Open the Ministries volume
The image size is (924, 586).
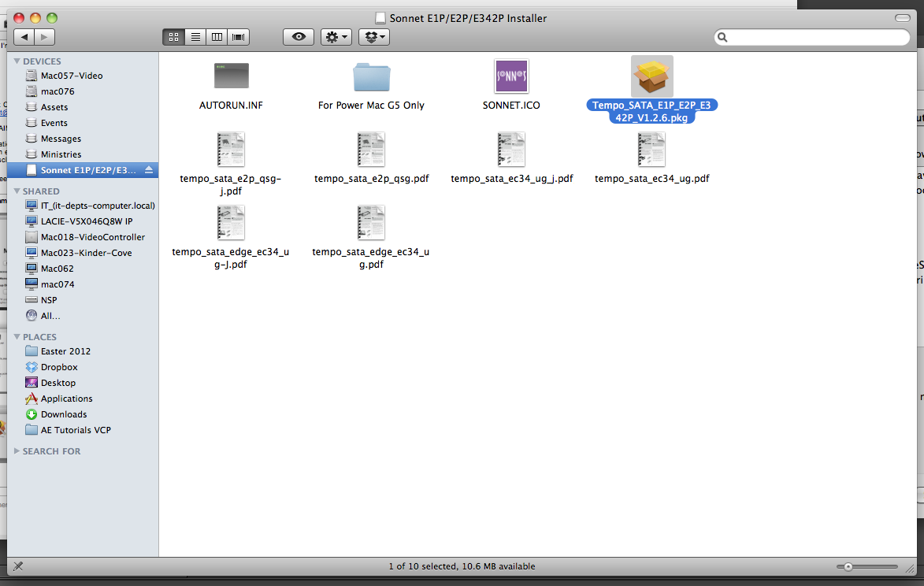(83, 154)
